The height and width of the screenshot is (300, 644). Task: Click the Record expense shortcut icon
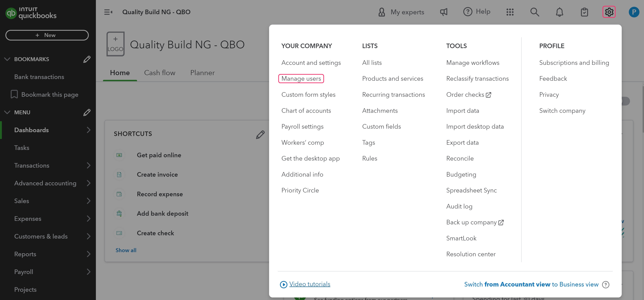coord(119,194)
